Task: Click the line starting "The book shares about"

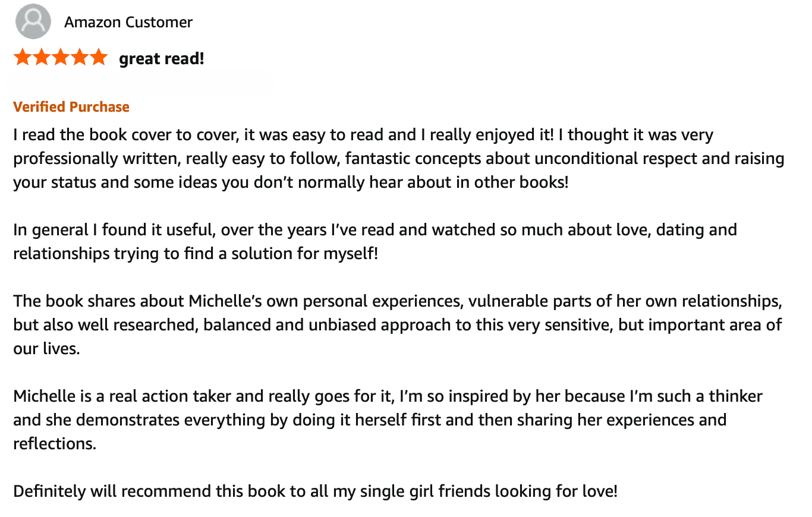Action: (397, 301)
